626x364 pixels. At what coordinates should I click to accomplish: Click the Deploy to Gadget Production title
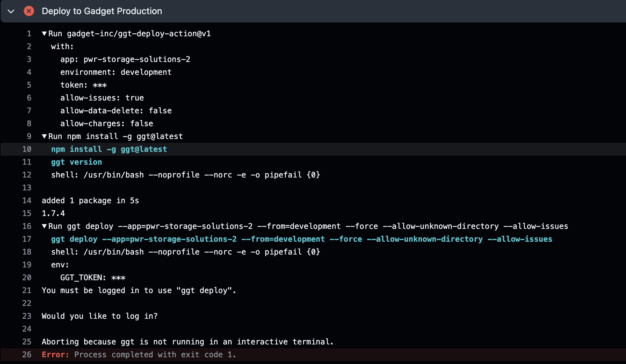coord(102,11)
